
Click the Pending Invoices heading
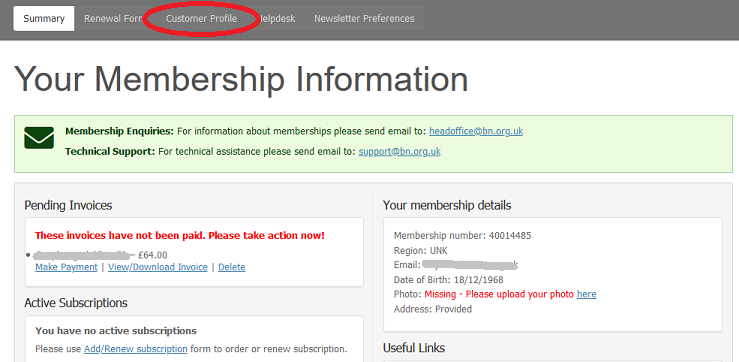[x=68, y=206]
